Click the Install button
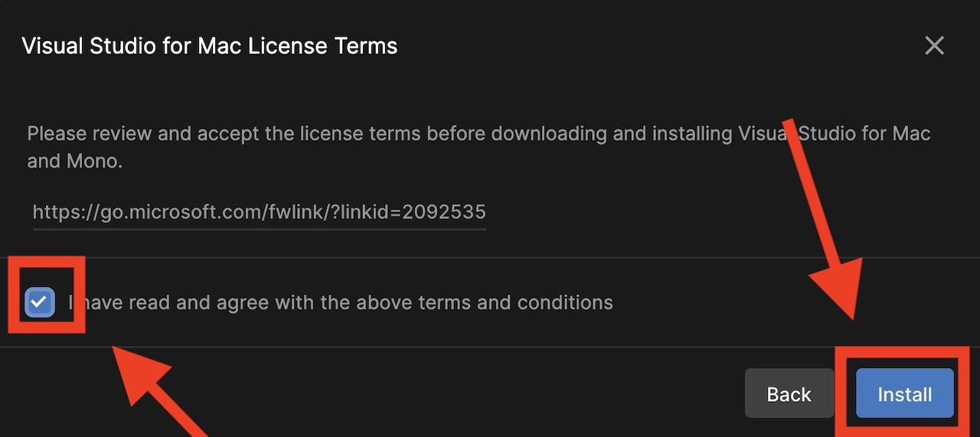980x437 pixels. pyautogui.click(x=904, y=394)
